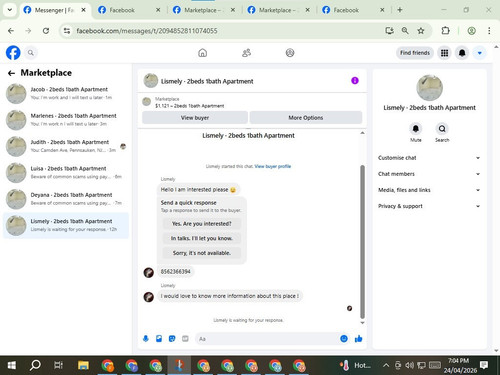500x375 pixels.
Task: Open Facebook home logo
Action: pos(13,53)
